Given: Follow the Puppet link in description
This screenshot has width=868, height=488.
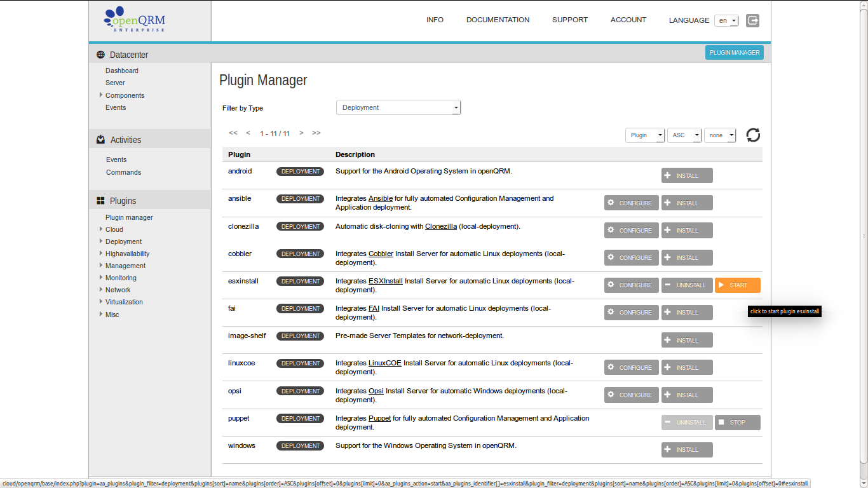Looking at the screenshot, I should click(379, 418).
